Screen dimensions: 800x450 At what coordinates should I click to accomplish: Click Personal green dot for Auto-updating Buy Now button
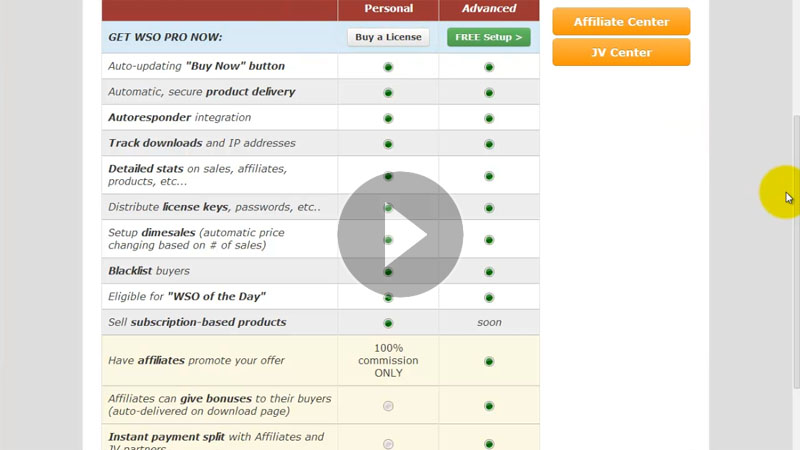point(388,67)
